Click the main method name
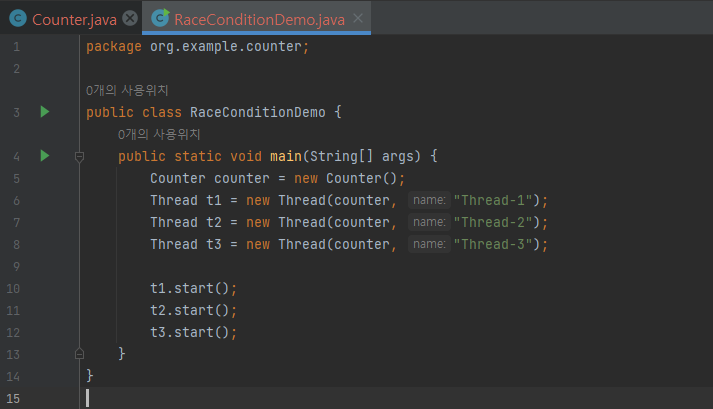 286,156
